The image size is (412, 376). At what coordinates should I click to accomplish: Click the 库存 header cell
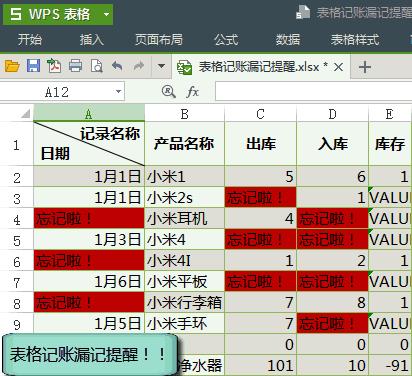390,144
